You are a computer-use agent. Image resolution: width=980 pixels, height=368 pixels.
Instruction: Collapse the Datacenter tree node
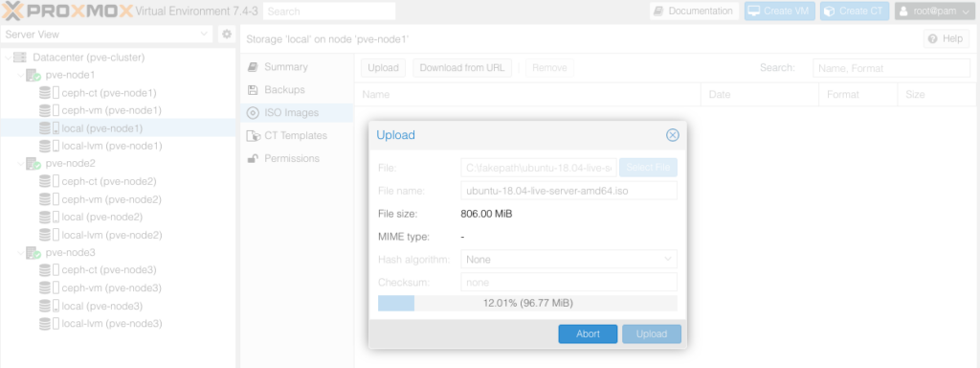(7, 57)
